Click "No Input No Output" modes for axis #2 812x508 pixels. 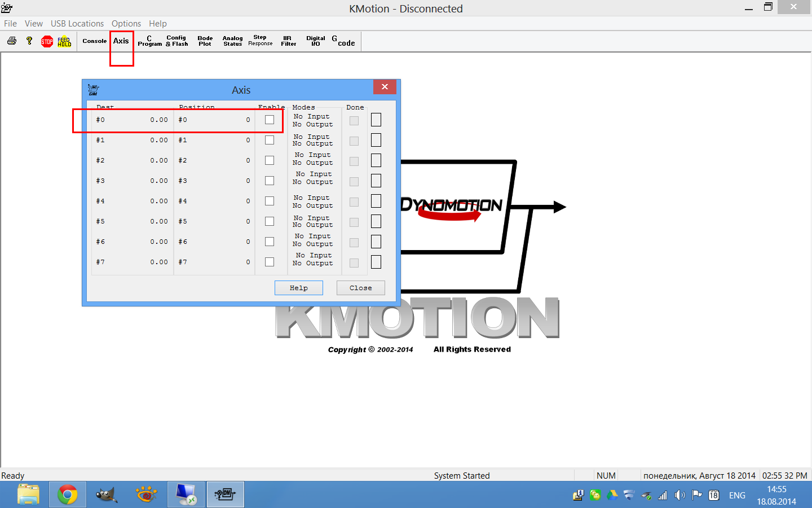[313, 159]
